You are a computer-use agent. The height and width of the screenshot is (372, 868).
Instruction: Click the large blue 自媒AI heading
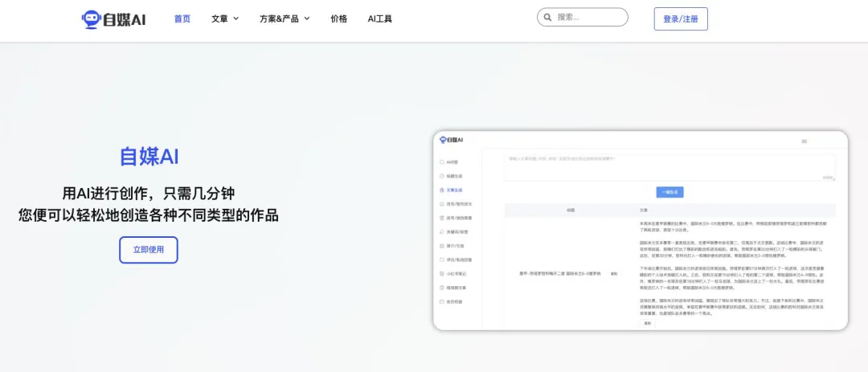pos(149,157)
